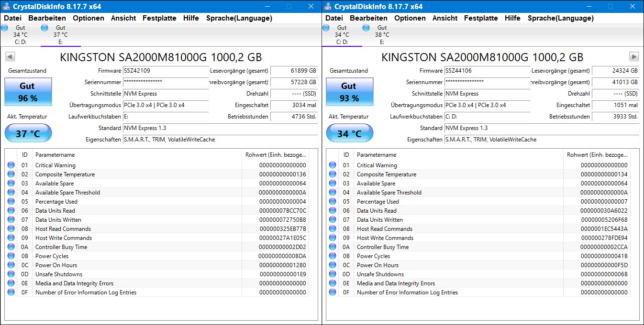The image size is (644, 325).
Task: Select the C: D: disk tab in left window
Action: [20, 35]
